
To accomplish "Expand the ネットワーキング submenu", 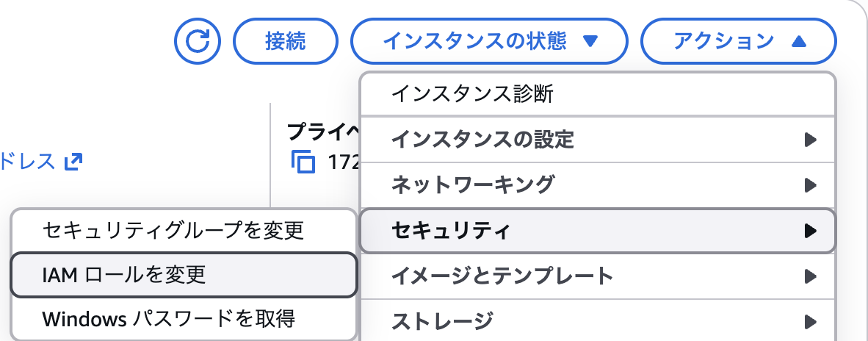I will click(x=472, y=184).
